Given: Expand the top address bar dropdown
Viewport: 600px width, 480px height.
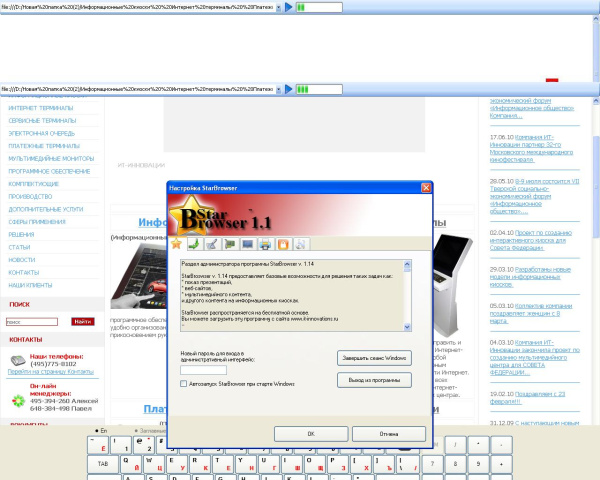Looking at the screenshot, I should click(x=279, y=7).
